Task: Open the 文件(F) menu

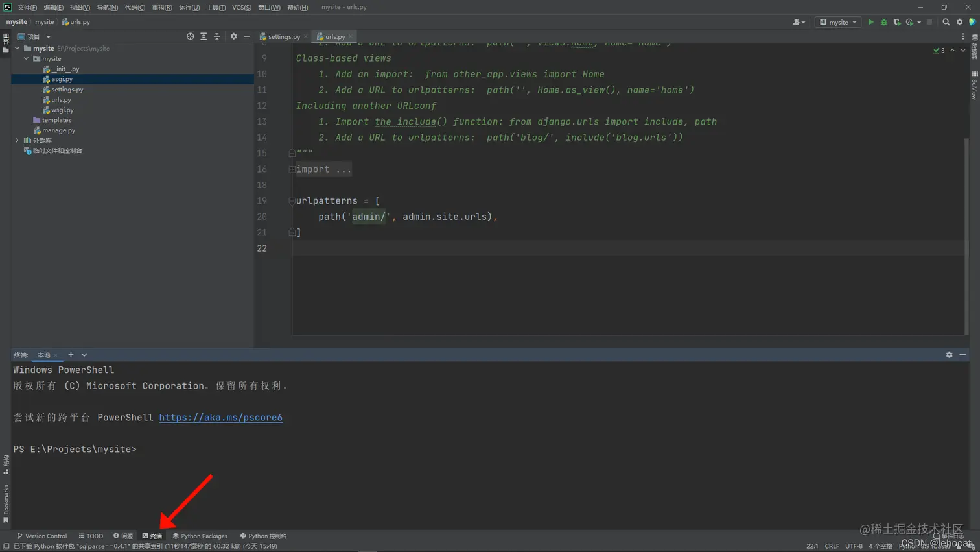Action: (27, 7)
